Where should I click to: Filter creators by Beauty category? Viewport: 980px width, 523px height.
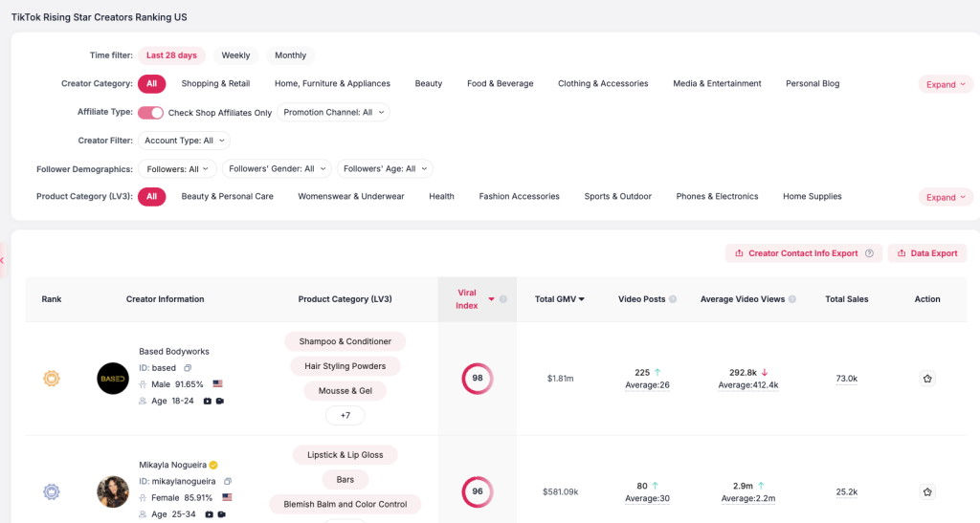[x=428, y=84]
